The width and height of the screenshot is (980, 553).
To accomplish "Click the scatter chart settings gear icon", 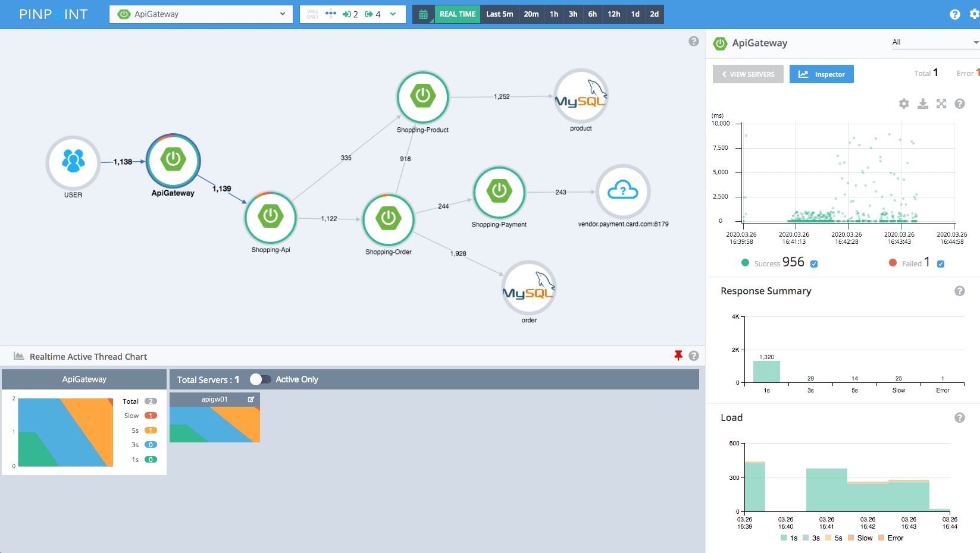I will (x=904, y=103).
